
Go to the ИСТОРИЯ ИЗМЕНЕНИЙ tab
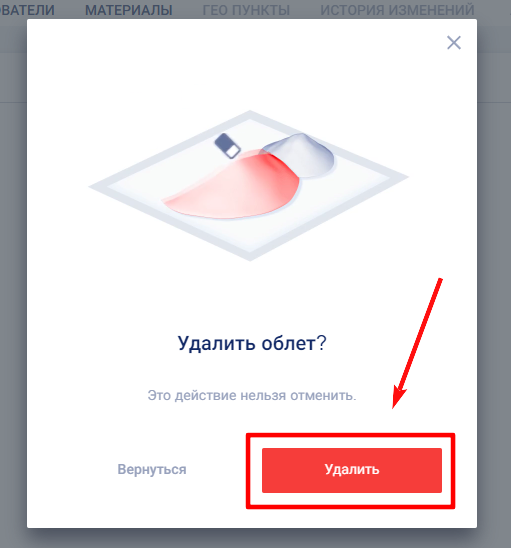coord(397,10)
